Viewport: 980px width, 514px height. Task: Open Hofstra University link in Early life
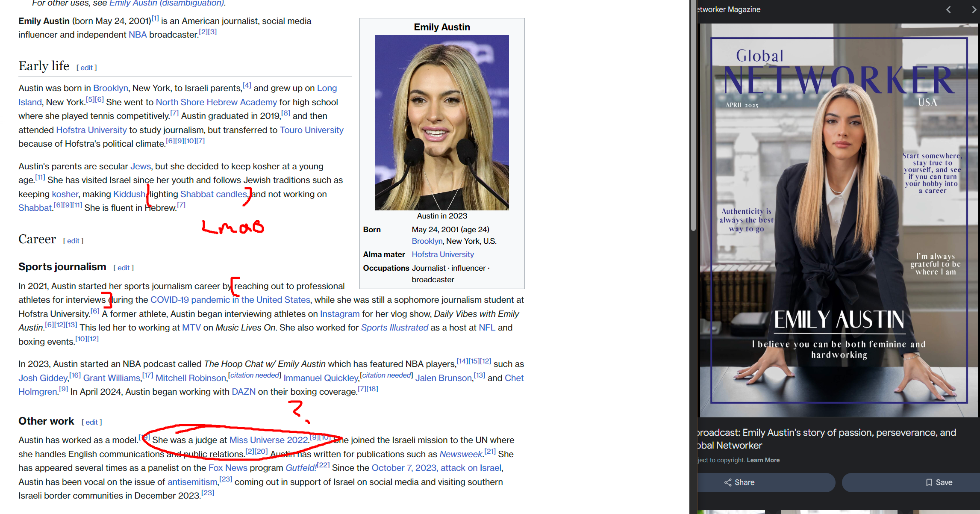91,130
